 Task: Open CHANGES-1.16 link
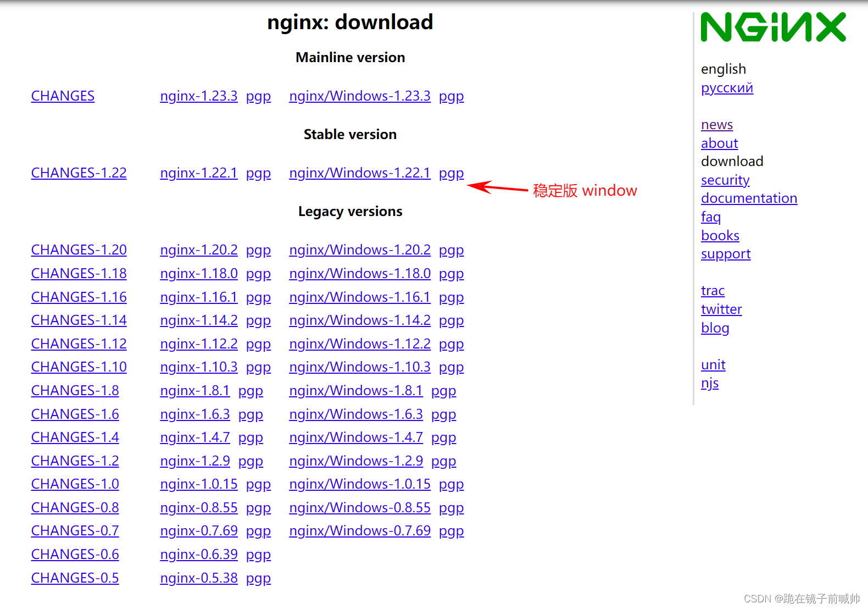79,297
